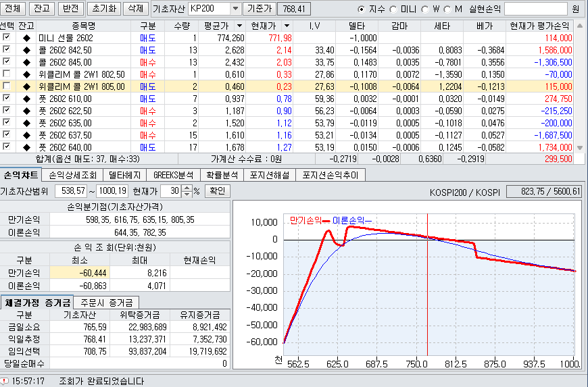This screenshot has height=387, width=588.
Task: Click the diamond icon for 풋 2602 610.00
Action: click(x=26, y=99)
